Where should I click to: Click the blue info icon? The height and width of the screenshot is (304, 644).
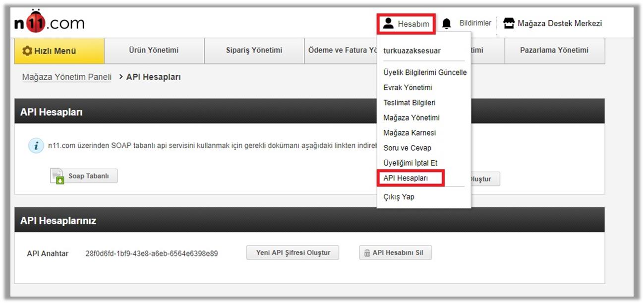(x=36, y=147)
